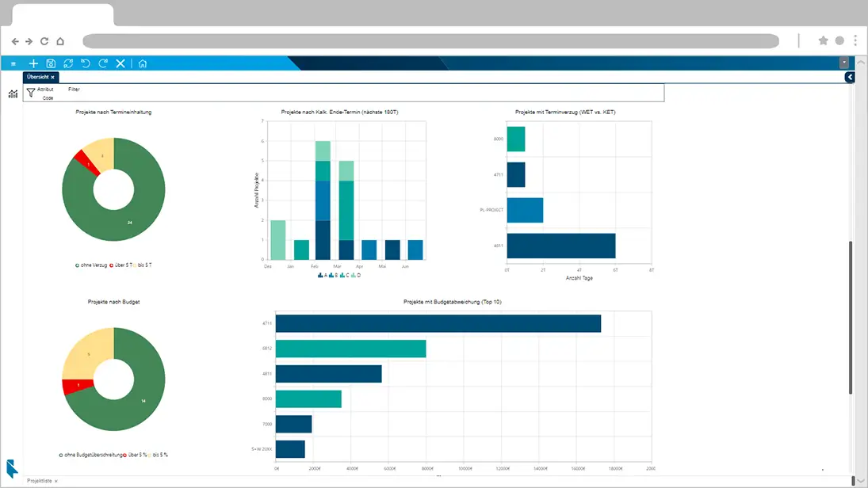Image resolution: width=868 pixels, height=488 pixels.
Task: Click the filter funnel icon
Action: pos(31,93)
